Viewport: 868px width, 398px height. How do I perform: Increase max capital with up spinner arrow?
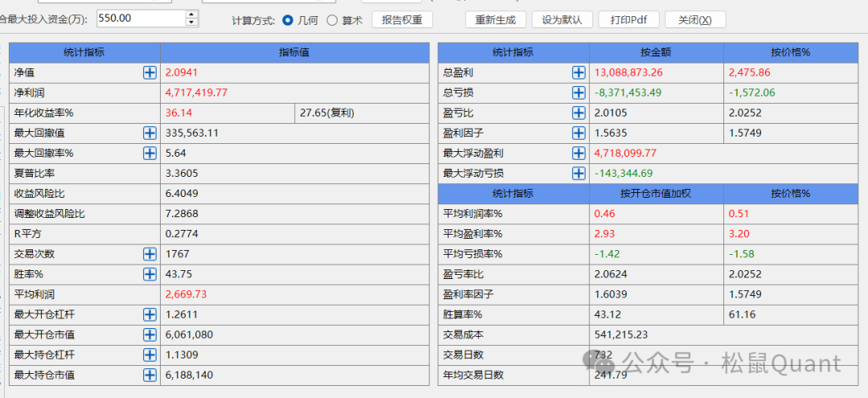click(x=190, y=14)
